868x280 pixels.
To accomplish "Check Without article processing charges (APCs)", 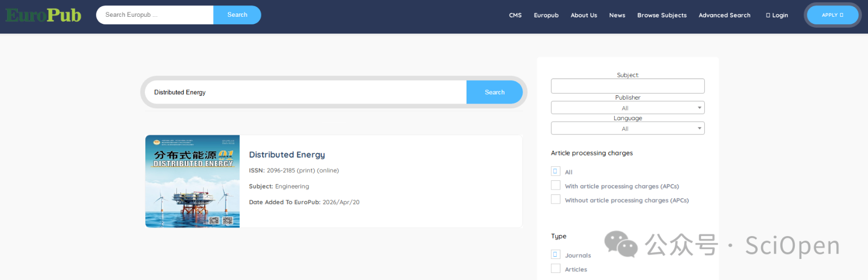I will tap(556, 199).
